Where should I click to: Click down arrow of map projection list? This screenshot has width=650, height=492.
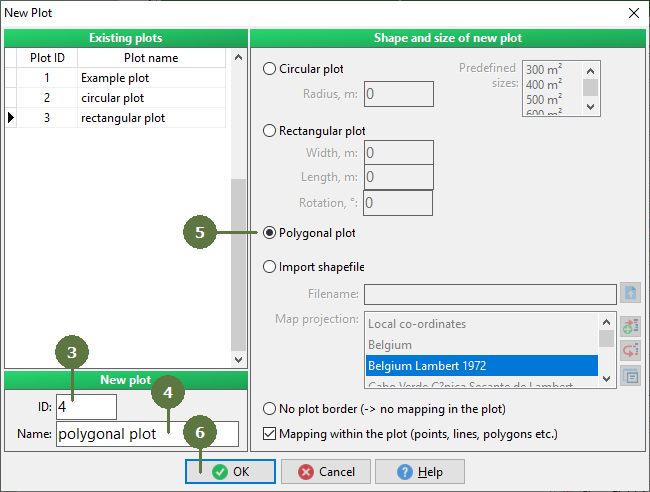(606, 378)
